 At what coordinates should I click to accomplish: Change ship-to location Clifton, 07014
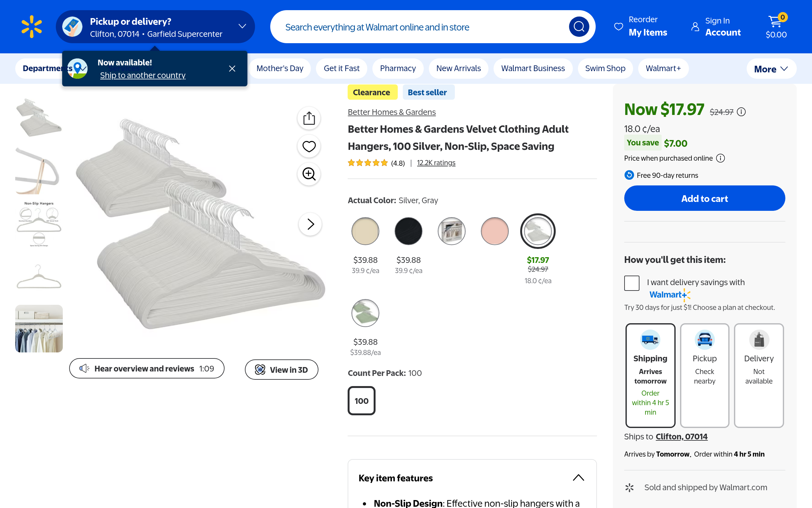coord(681,437)
